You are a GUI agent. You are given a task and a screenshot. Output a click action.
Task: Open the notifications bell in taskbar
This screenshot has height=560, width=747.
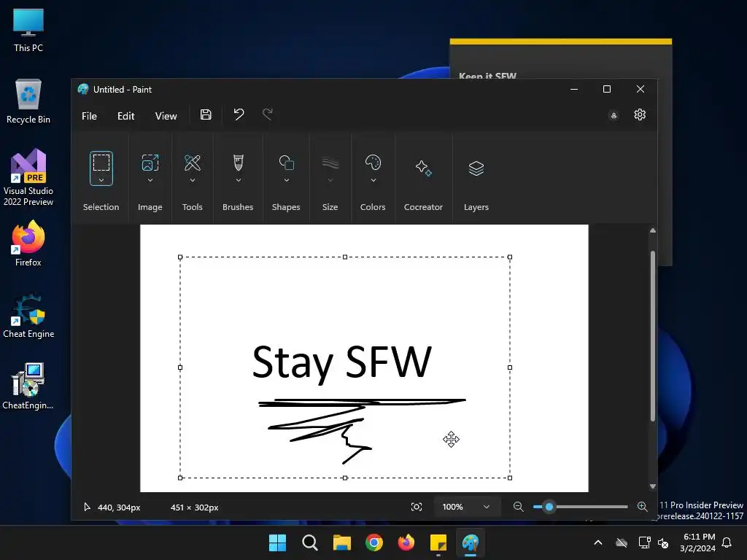[727, 542]
